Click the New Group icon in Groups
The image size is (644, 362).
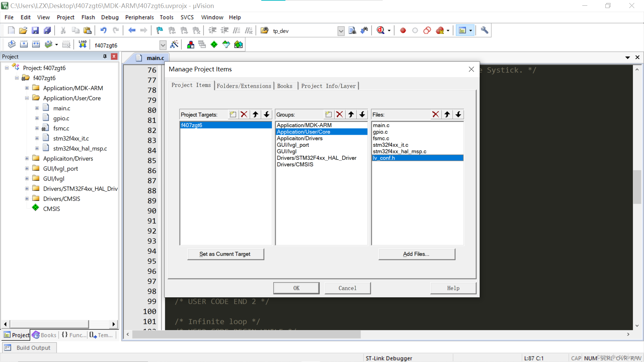tap(328, 115)
